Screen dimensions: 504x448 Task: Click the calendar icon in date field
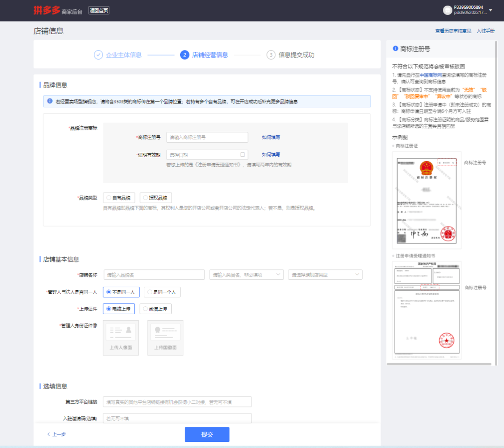[x=242, y=155]
